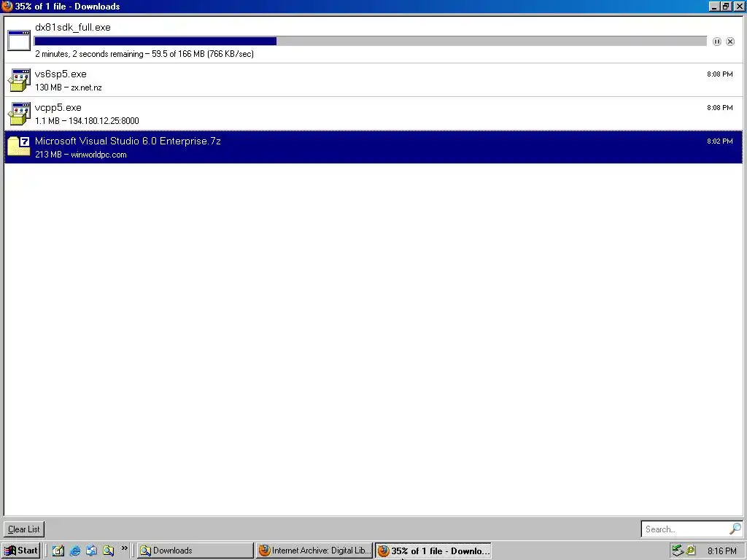Image resolution: width=747 pixels, height=560 pixels.
Task: Open the Start menu
Action: (21, 551)
